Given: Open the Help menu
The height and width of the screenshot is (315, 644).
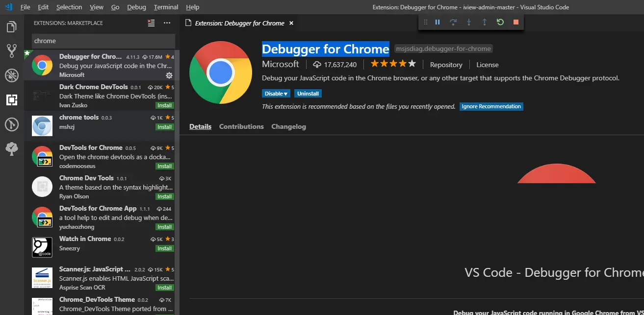Looking at the screenshot, I should 193,7.
